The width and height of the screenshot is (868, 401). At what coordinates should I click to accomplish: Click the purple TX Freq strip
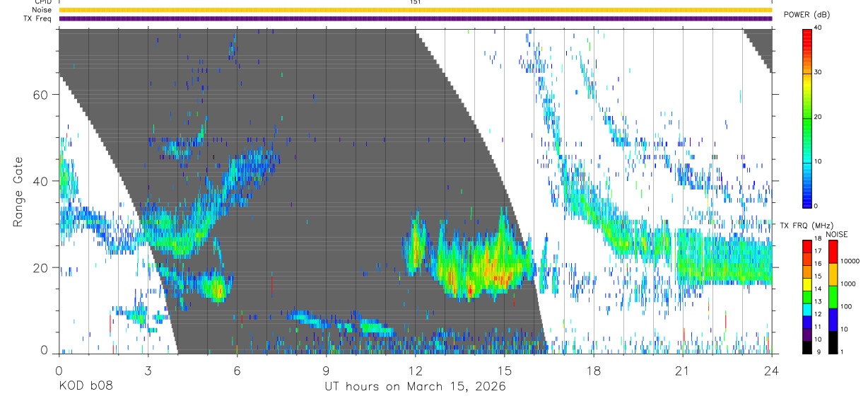415,18
